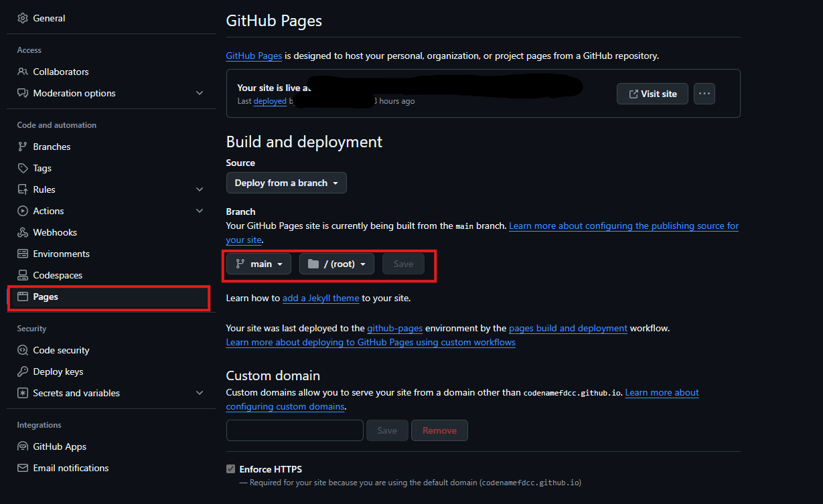Click the Pages browser icon in sidebar
The height and width of the screenshot is (504, 823).
[23, 297]
